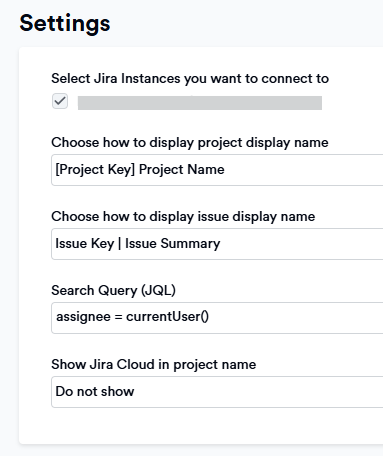
Task: Click the 'Search Query (JQL)' label
Action: pyautogui.click(x=113, y=290)
